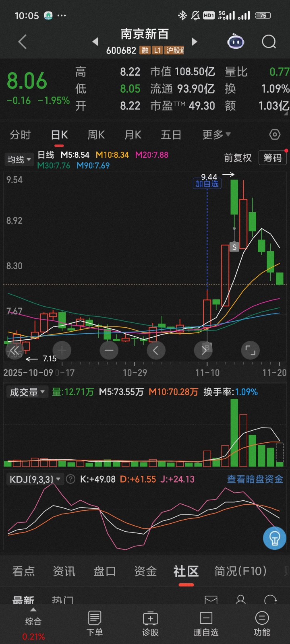Tap 加自选 add to watchlist label
Screen dimensions: 290x644
[x=207, y=184]
